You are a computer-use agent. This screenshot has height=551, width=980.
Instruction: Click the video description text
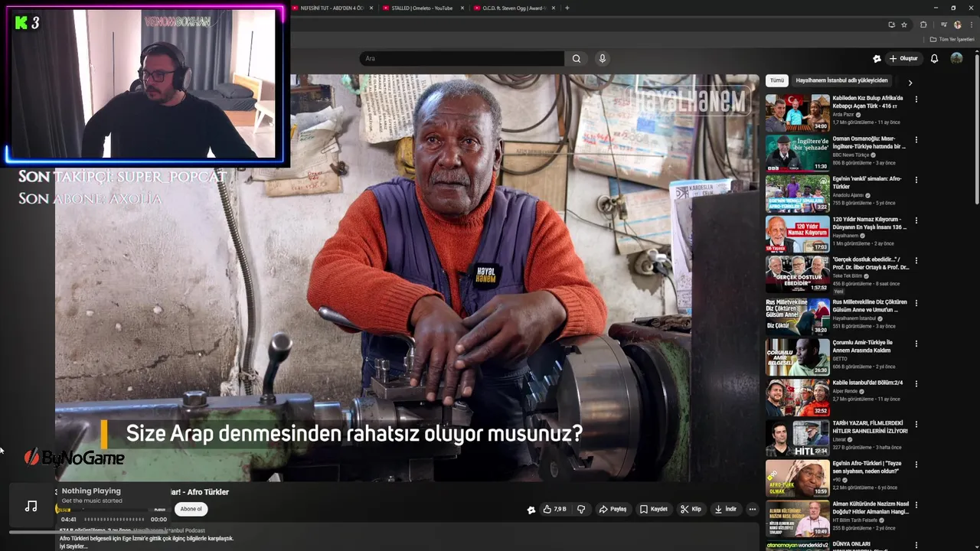tap(147, 542)
